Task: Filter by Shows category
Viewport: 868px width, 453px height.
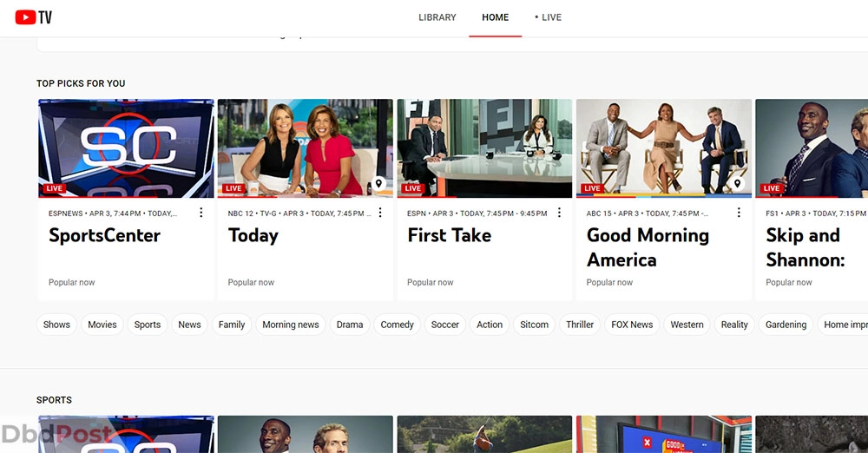Action: [x=56, y=325]
